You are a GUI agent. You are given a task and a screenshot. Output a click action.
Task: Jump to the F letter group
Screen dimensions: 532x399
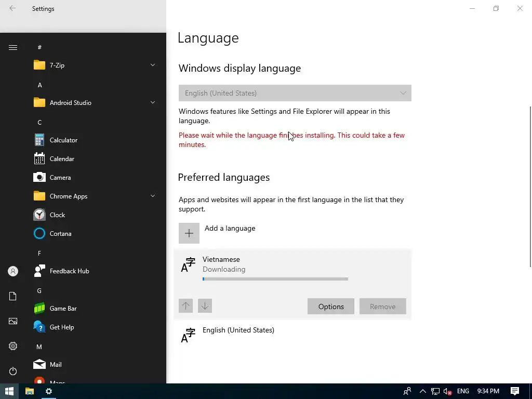[39, 254]
